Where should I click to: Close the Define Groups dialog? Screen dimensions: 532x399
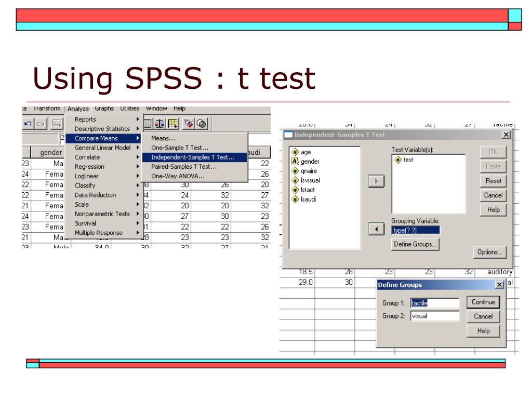pos(499,285)
